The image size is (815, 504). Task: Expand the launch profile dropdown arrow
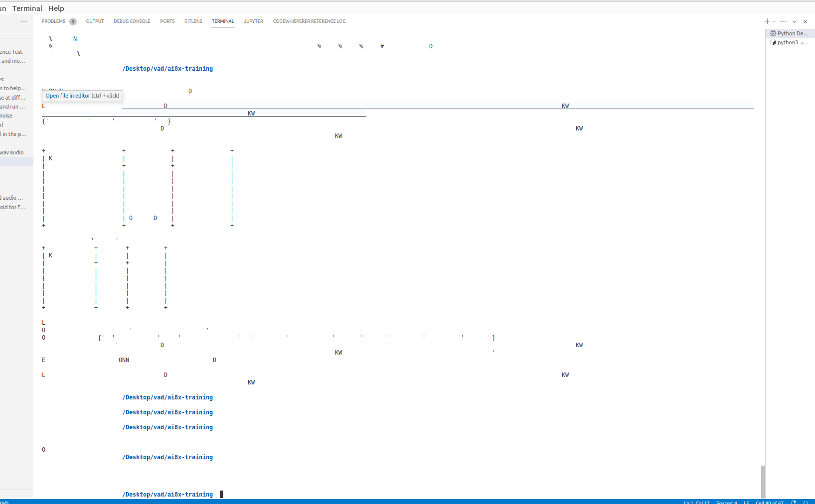tap(774, 21)
